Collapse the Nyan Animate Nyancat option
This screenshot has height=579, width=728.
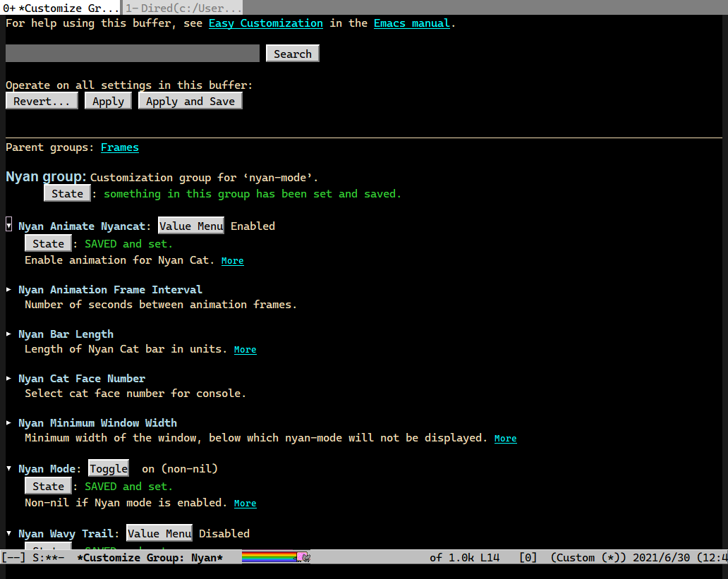coord(9,226)
